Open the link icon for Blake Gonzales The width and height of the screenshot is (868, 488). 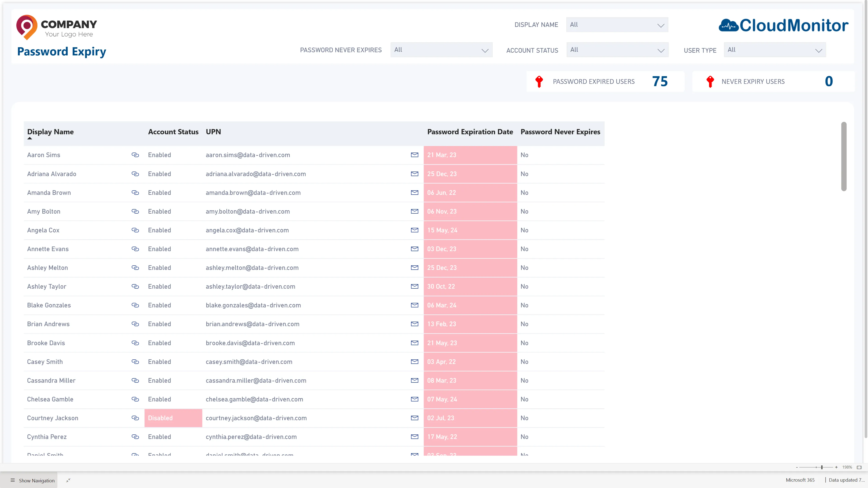click(135, 305)
